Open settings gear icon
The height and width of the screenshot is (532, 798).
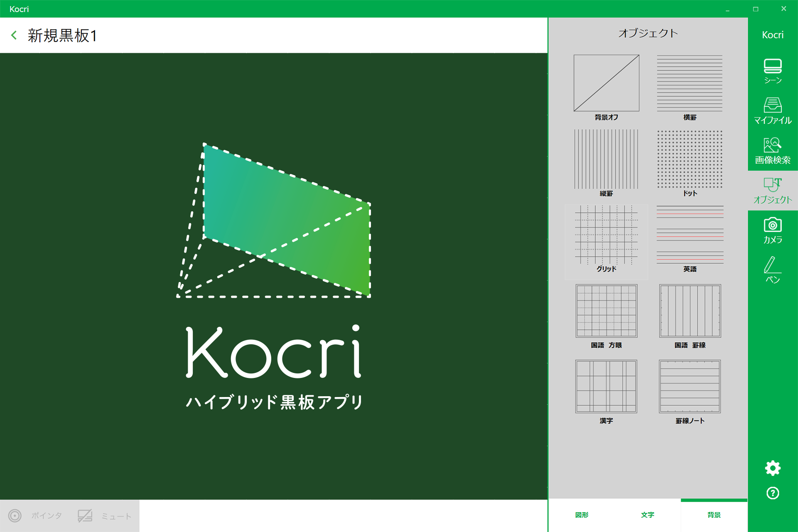coord(773,468)
